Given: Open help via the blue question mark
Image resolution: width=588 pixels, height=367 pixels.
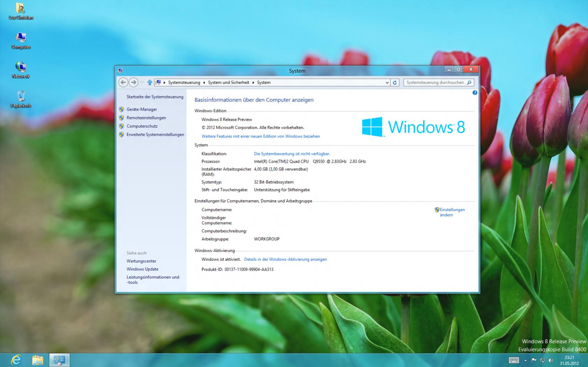Looking at the screenshot, I should pyautogui.click(x=475, y=93).
